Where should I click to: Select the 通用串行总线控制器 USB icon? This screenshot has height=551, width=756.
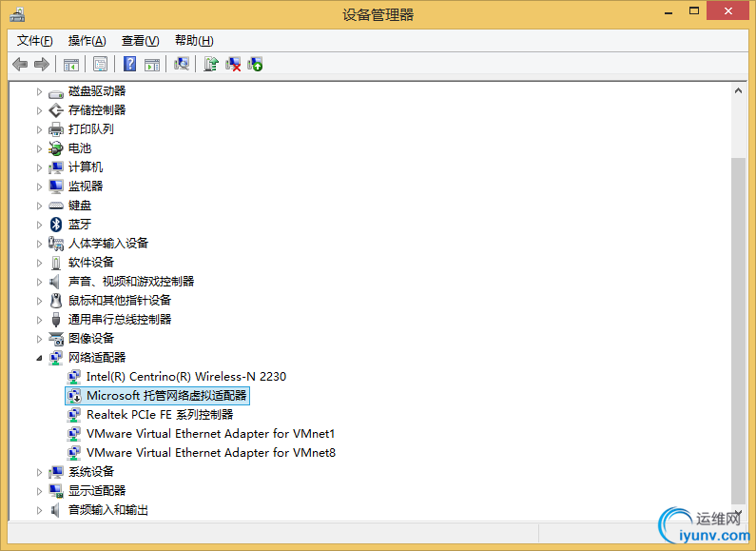[56, 320]
